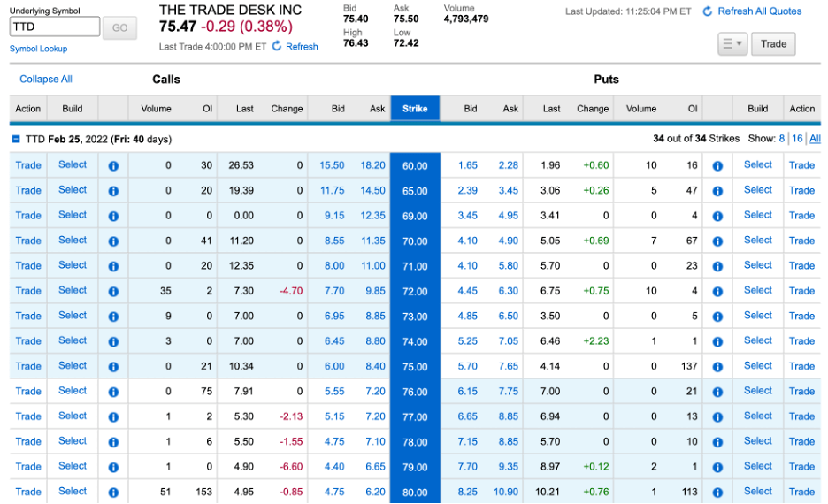Trade the 79.00 strike put

point(801,467)
